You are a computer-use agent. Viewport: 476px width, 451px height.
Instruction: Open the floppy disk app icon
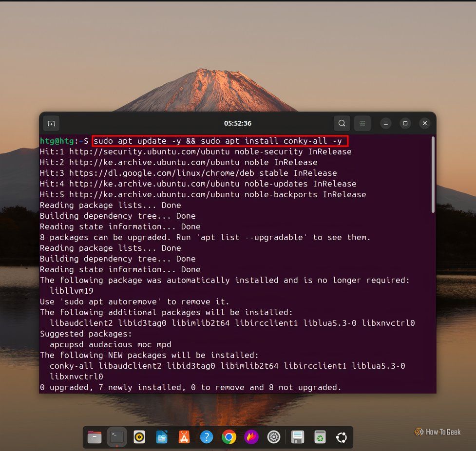(x=297, y=437)
